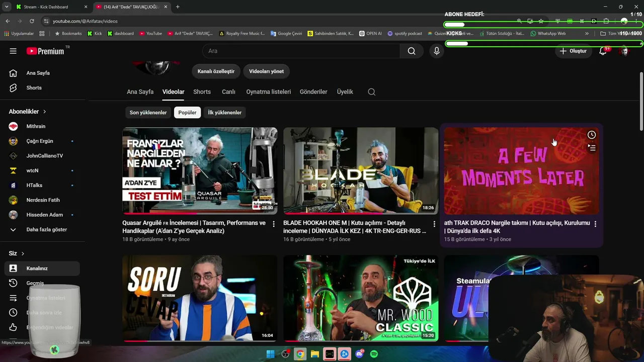Open the Chrome tab search dropdown

click(7, 7)
